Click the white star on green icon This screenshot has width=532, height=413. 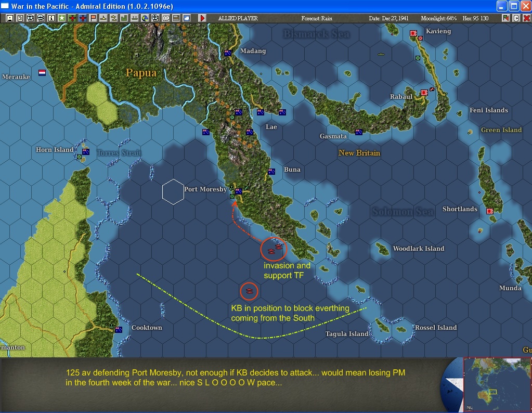click(62, 18)
